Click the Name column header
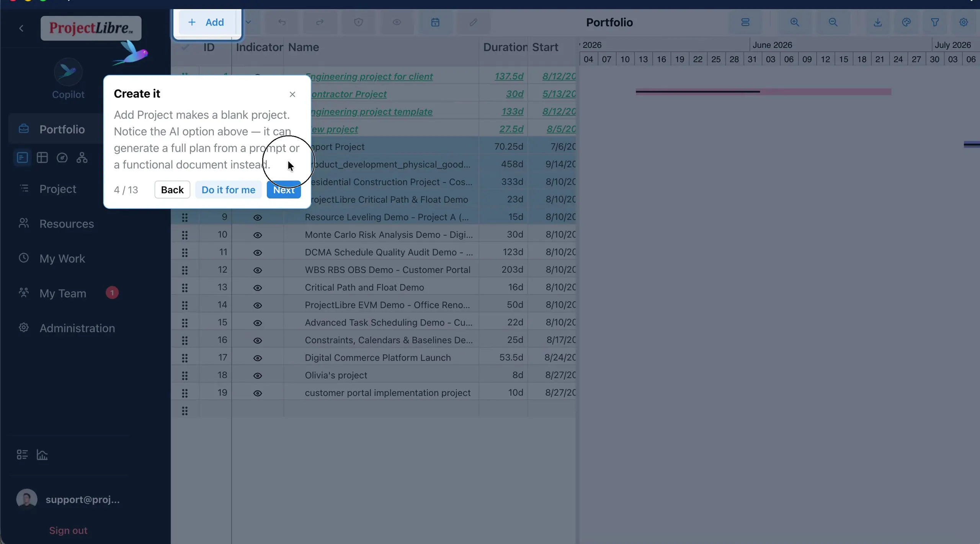 381,47
